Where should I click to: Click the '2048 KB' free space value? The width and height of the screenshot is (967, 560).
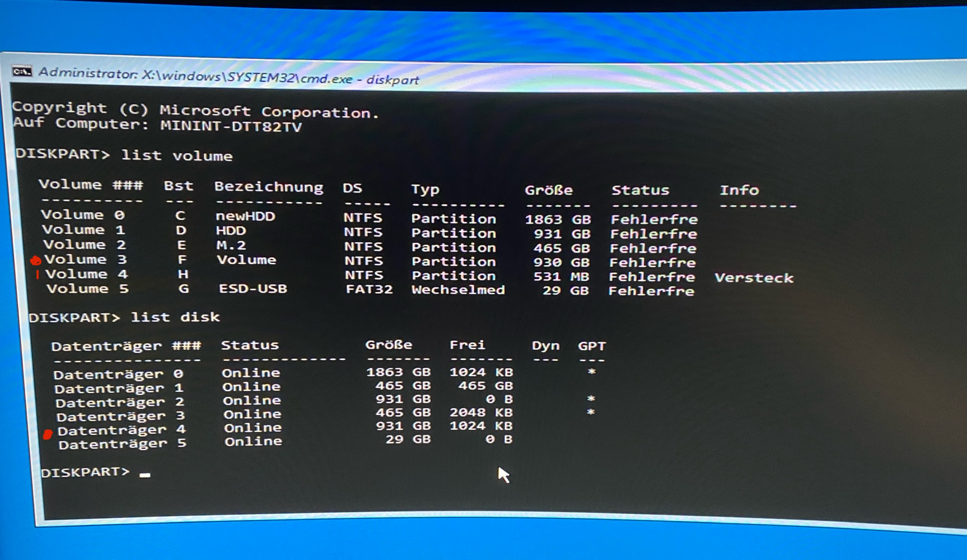[x=481, y=412]
